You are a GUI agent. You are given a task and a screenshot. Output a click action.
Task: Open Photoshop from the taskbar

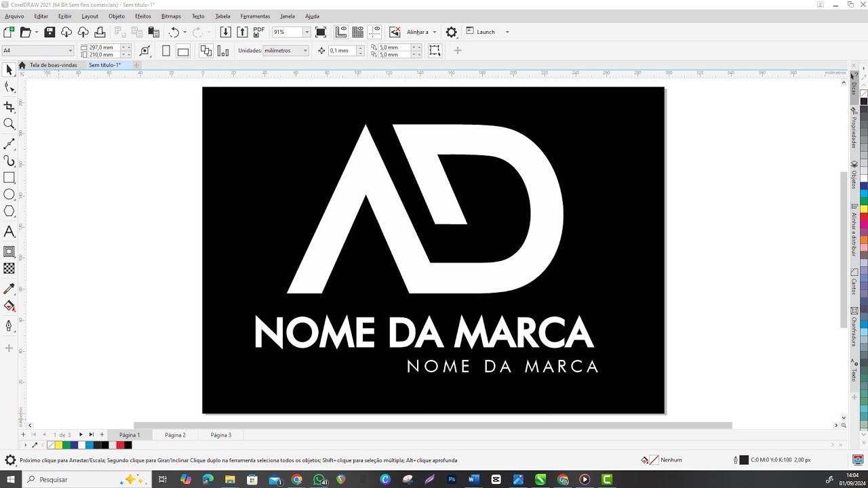452,479
